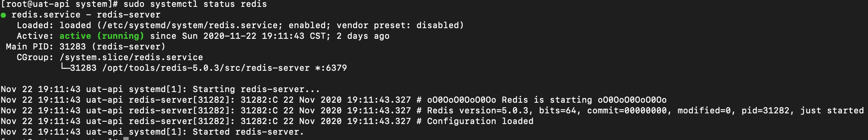Click the '[root@uat-api system]#' prompt at top
Viewport: 868px width, 140px height.
click(59, 4)
